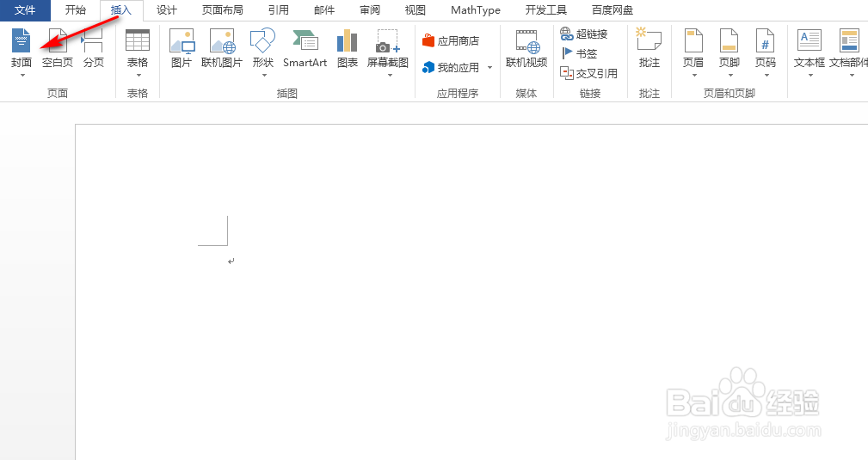
Task: Expand the My Apps dropdown arrow
Action: (489, 68)
